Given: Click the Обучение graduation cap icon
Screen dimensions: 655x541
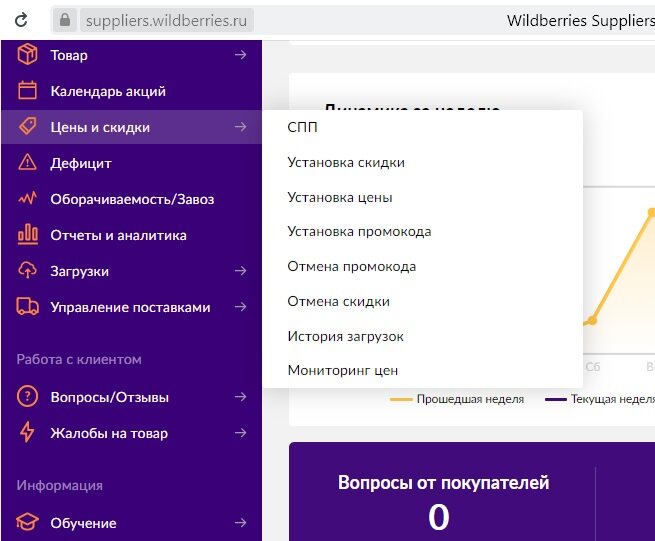Looking at the screenshot, I should pos(27,522).
